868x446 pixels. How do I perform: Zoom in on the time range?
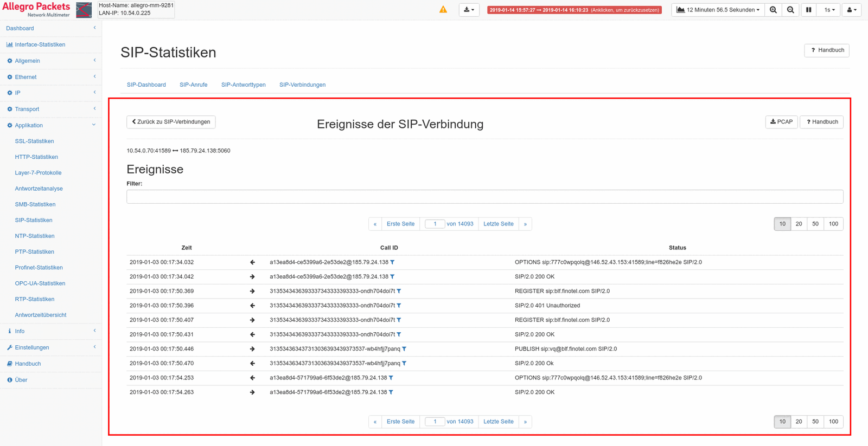773,10
